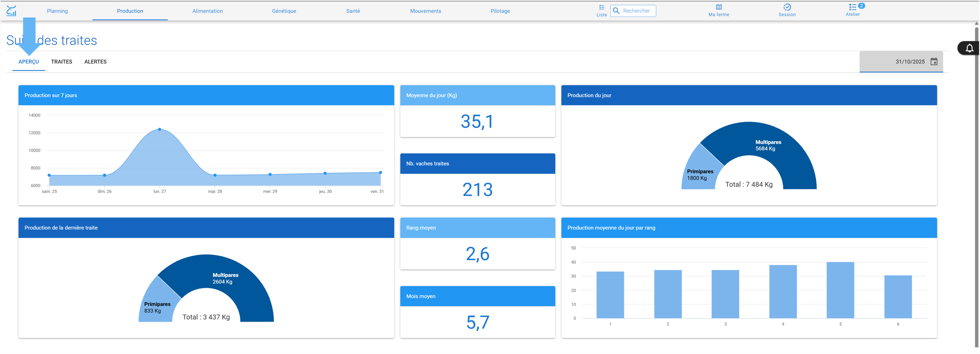The height and width of the screenshot is (354, 980).
Task: Click the 2,6 rang moyen value
Action: (x=477, y=254)
